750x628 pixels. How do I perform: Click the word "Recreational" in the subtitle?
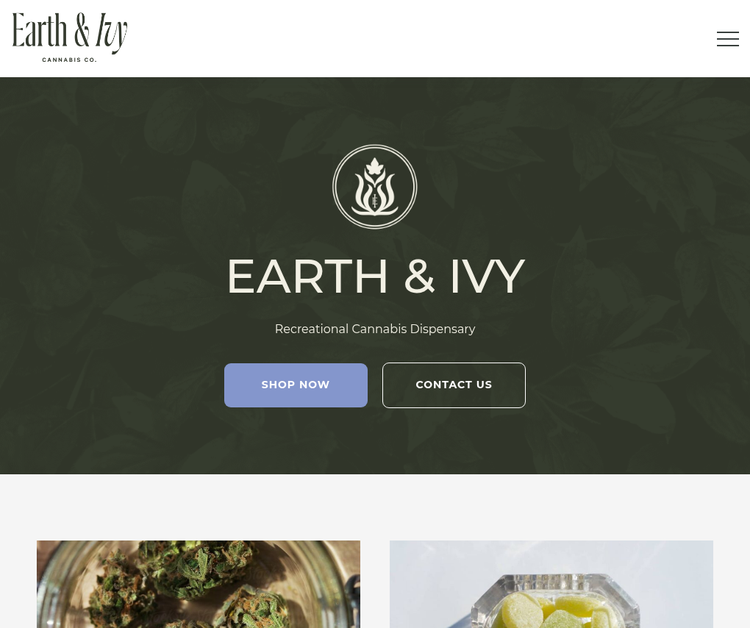click(x=311, y=329)
